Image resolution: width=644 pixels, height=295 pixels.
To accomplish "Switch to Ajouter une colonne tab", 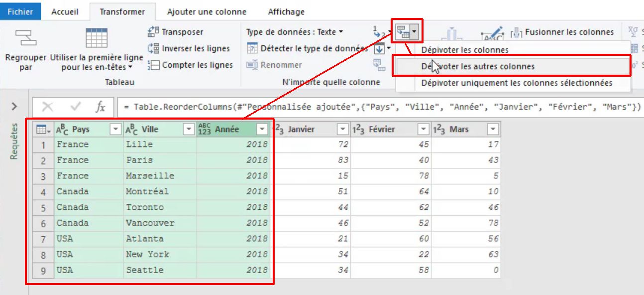I will click(207, 11).
